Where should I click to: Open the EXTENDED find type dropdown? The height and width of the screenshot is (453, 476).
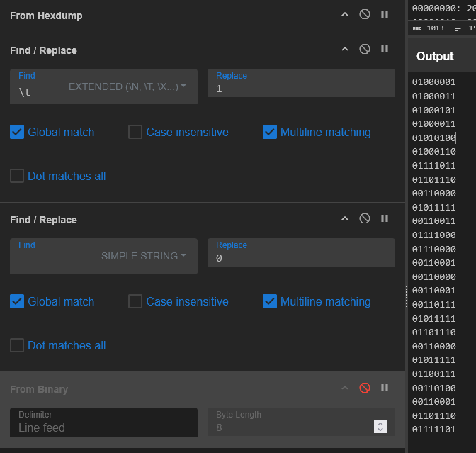[127, 86]
